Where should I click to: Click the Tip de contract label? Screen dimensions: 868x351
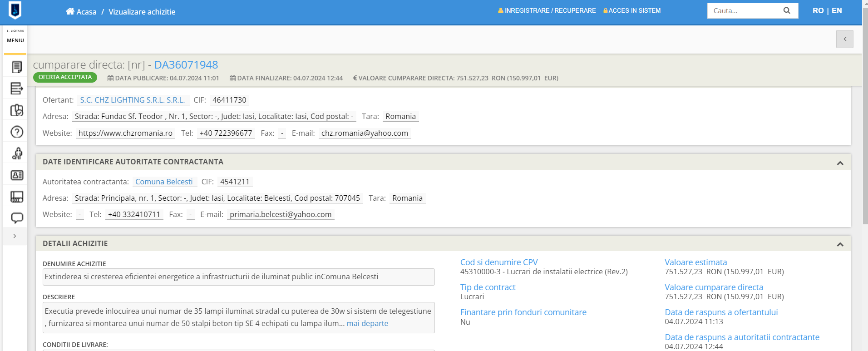tap(488, 287)
